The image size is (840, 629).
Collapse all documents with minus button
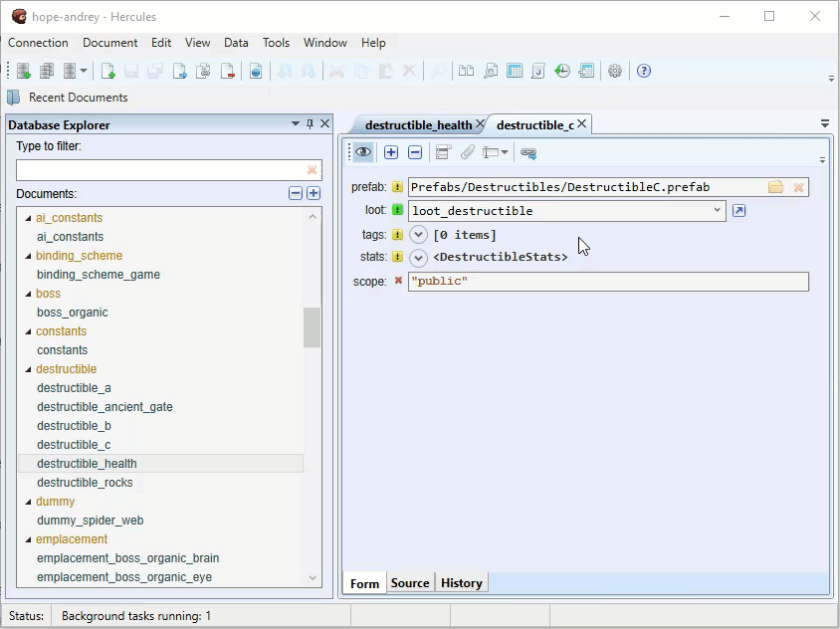coord(296,193)
